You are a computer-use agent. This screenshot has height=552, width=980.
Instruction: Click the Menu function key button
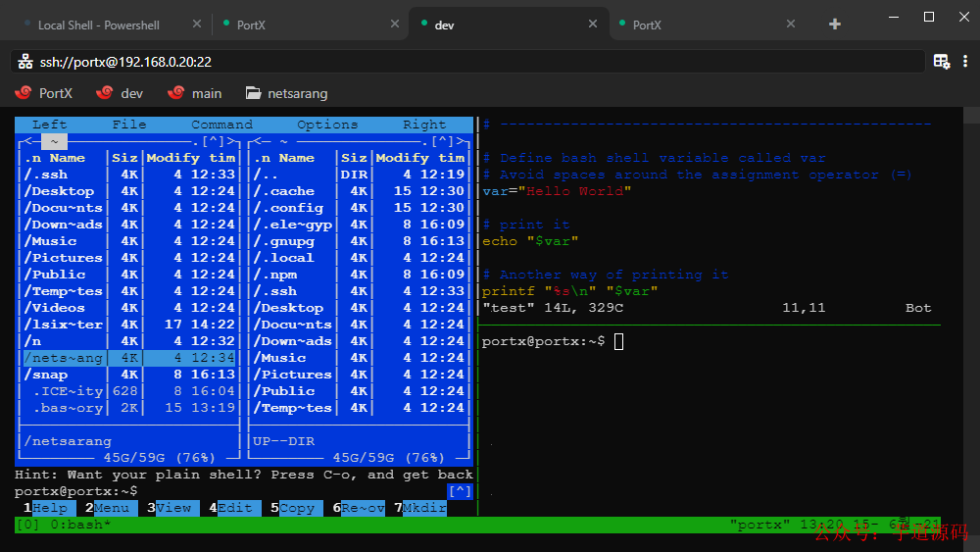(x=112, y=508)
